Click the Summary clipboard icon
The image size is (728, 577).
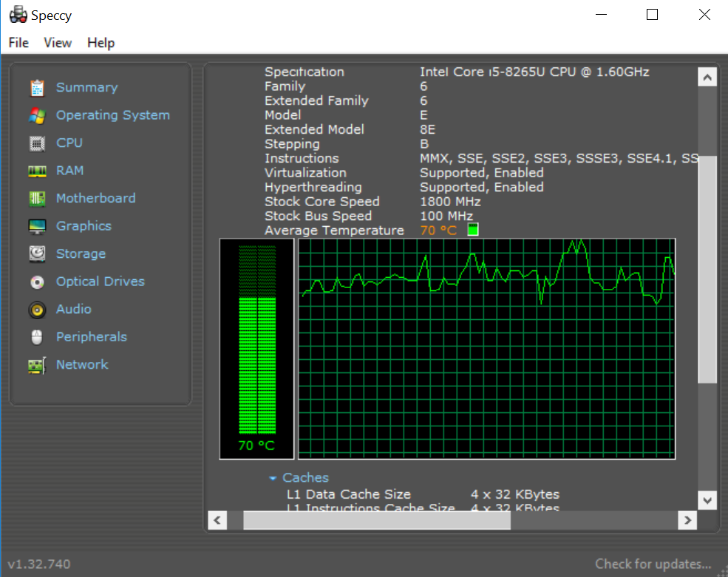click(x=37, y=88)
